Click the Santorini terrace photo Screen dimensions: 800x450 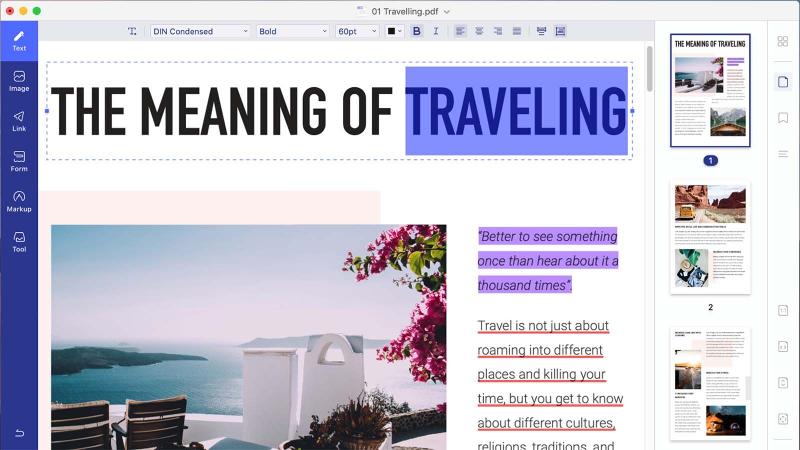(248, 337)
